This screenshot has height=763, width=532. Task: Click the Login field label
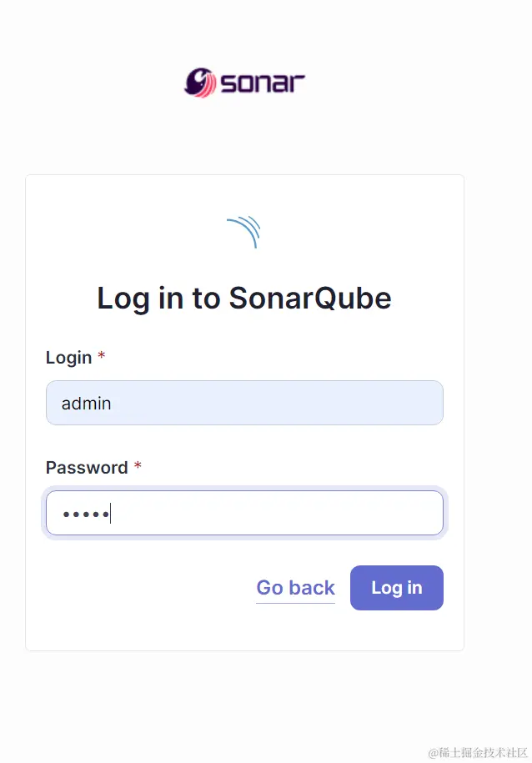(x=68, y=358)
